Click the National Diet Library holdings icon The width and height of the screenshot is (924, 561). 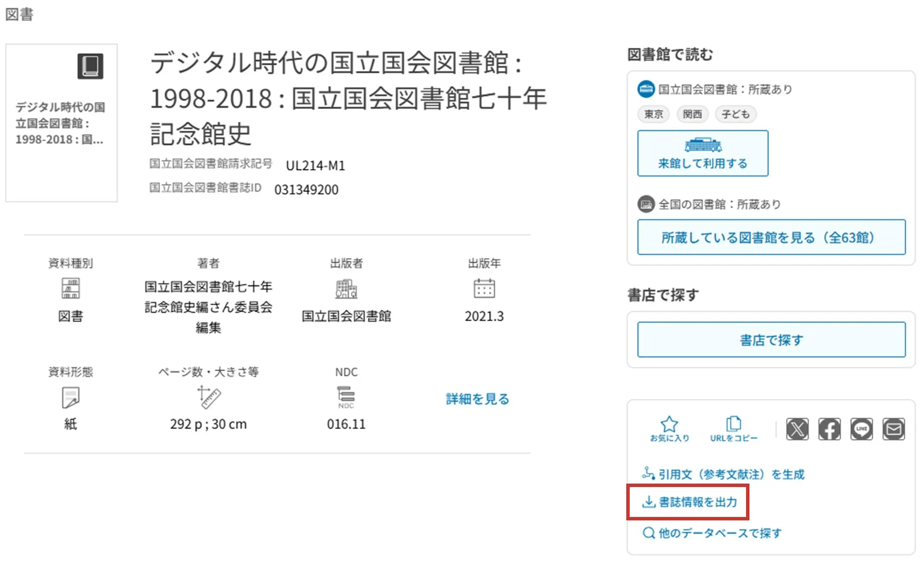(646, 89)
